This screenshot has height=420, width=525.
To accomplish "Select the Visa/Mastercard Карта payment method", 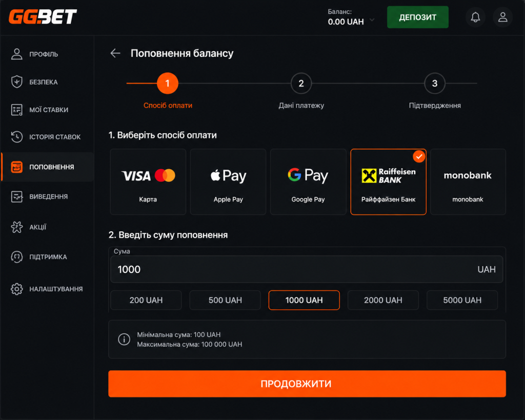I will pos(148,182).
